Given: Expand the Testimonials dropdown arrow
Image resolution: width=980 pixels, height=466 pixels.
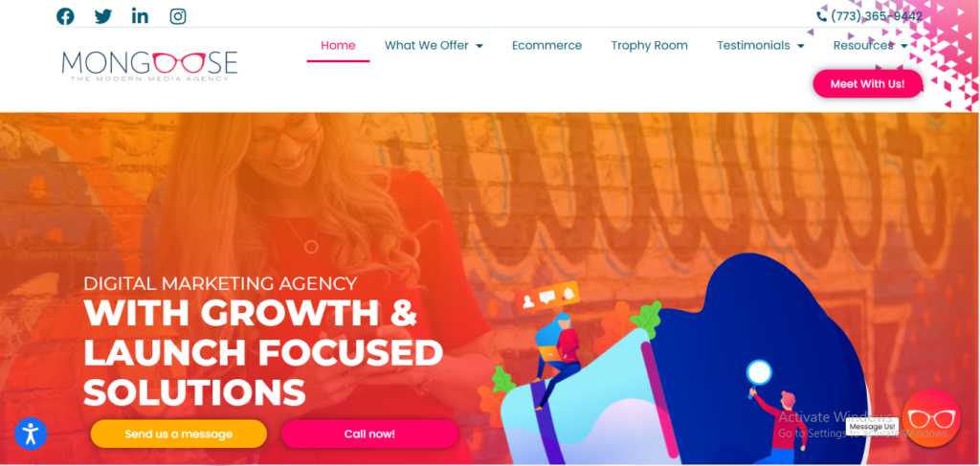Looking at the screenshot, I should point(801,46).
